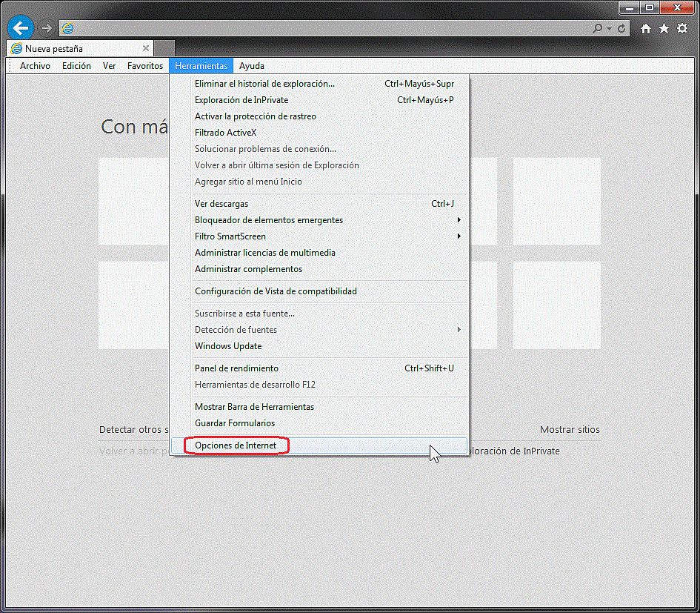Click the search magnifier in address bar
Image resolution: width=700 pixels, height=613 pixels.
[x=597, y=28]
